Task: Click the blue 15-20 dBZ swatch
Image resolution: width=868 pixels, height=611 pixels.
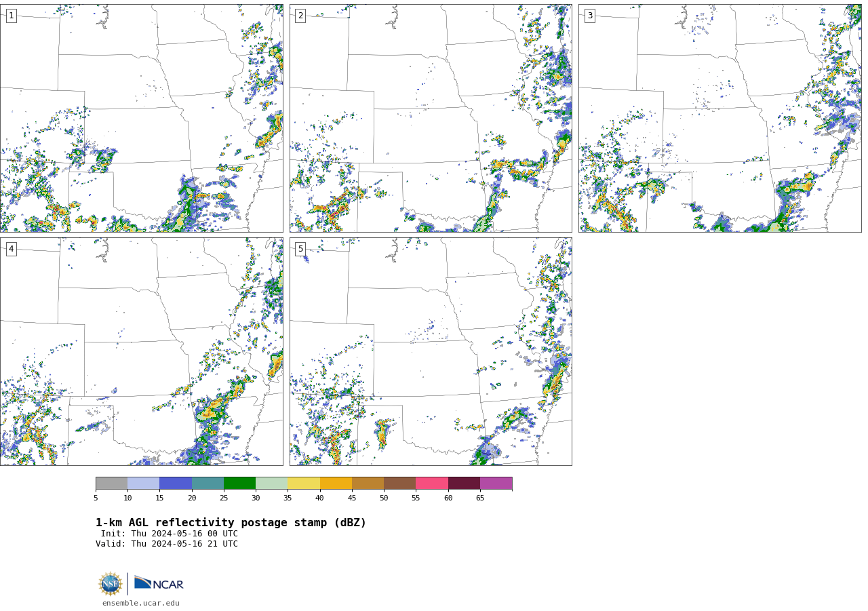Action: 176,484
